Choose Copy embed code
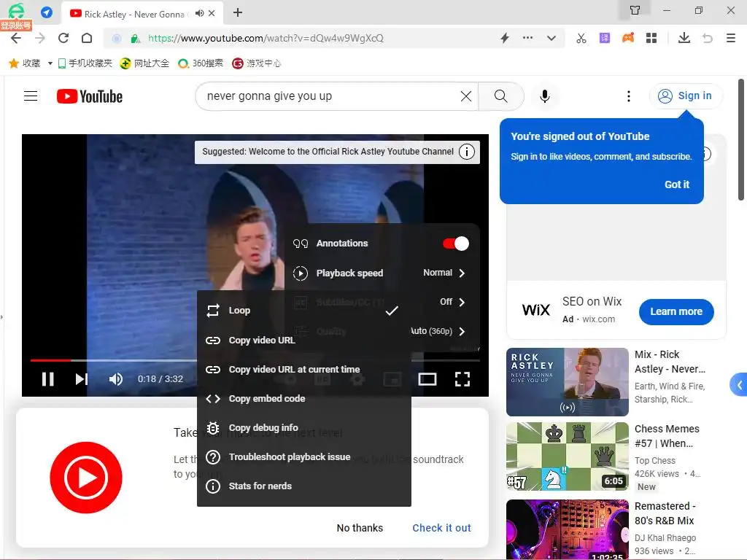The image size is (747, 560). point(304,399)
